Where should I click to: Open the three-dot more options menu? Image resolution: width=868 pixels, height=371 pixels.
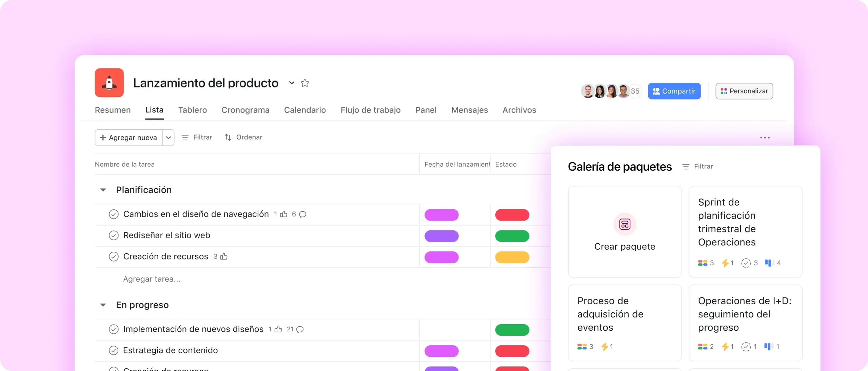pos(765,138)
